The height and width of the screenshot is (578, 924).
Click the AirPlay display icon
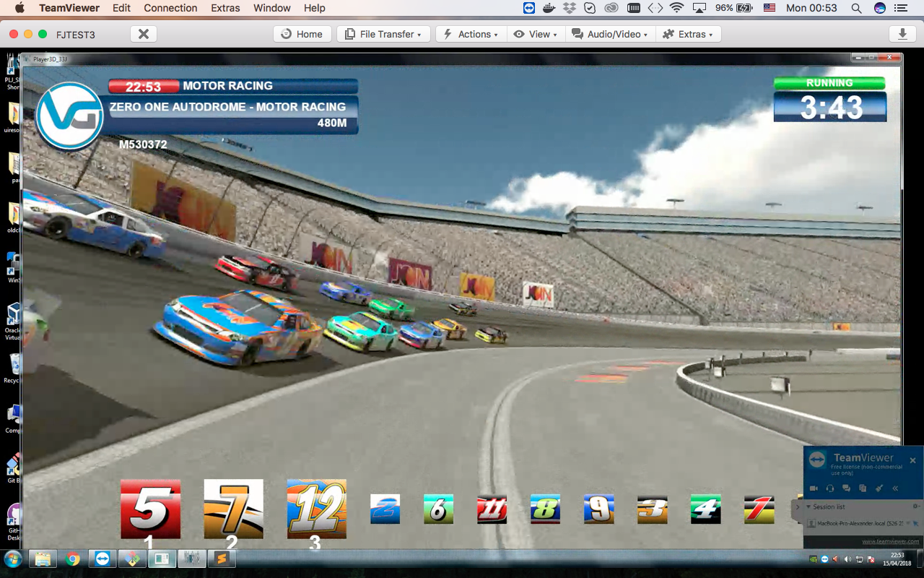pos(699,8)
